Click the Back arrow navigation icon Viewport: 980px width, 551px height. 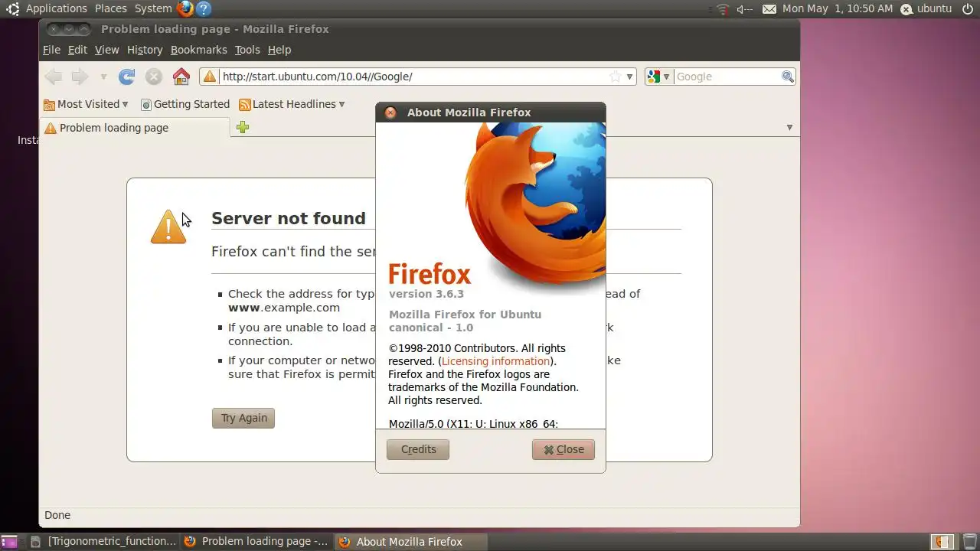coord(53,77)
